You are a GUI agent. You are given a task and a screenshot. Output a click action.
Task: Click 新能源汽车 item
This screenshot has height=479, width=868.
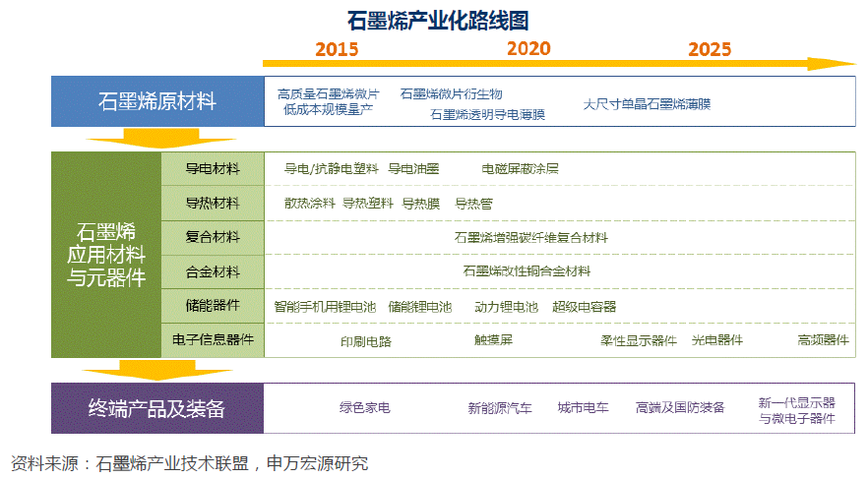(500, 408)
